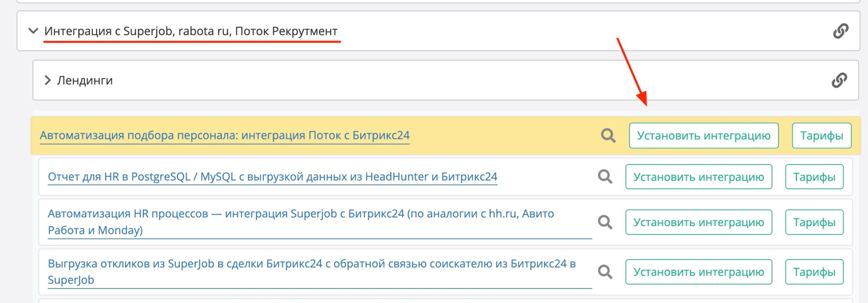Click the Лендинги section title

tap(85, 80)
